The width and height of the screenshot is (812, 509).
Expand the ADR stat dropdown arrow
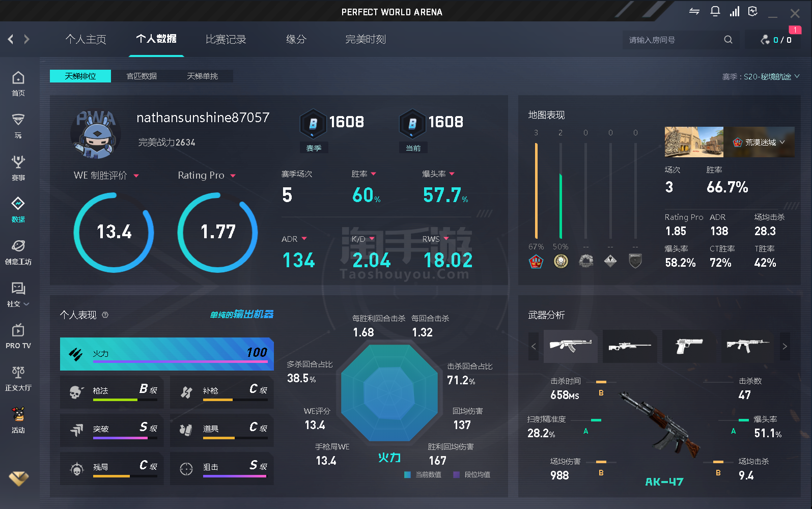[x=304, y=239]
